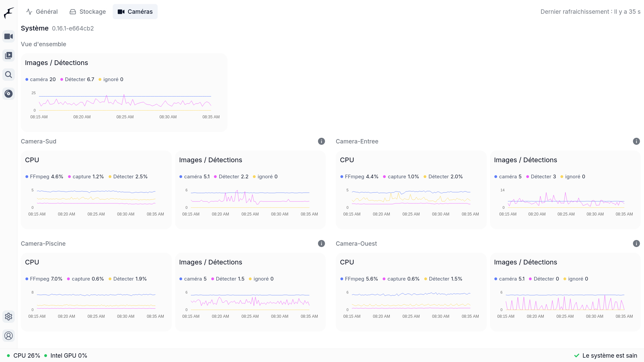This screenshot has width=644, height=362.
Task: Show Camera-Sud info icon
Action: point(321,141)
